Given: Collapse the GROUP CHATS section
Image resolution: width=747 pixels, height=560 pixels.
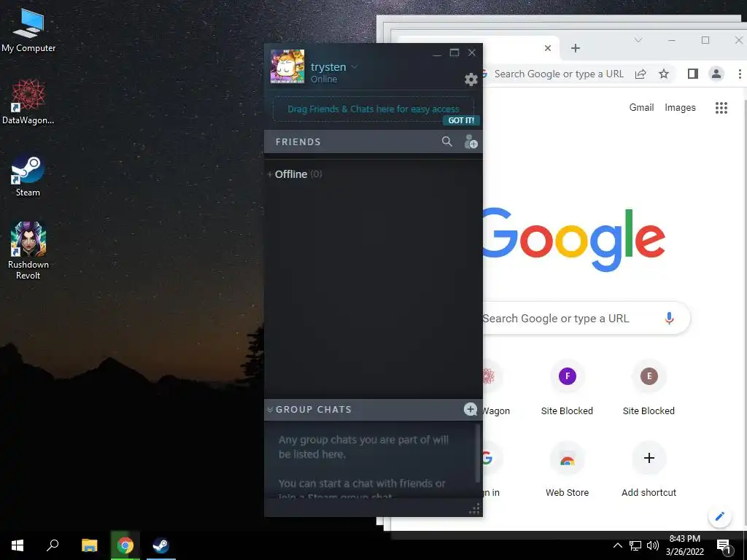Looking at the screenshot, I should 270,410.
